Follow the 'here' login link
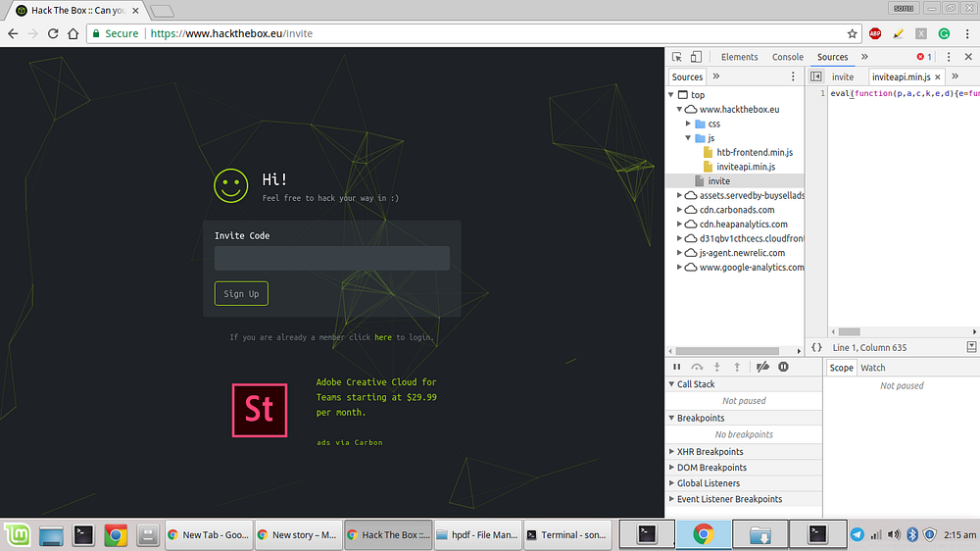The image size is (980, 551). 383,337
